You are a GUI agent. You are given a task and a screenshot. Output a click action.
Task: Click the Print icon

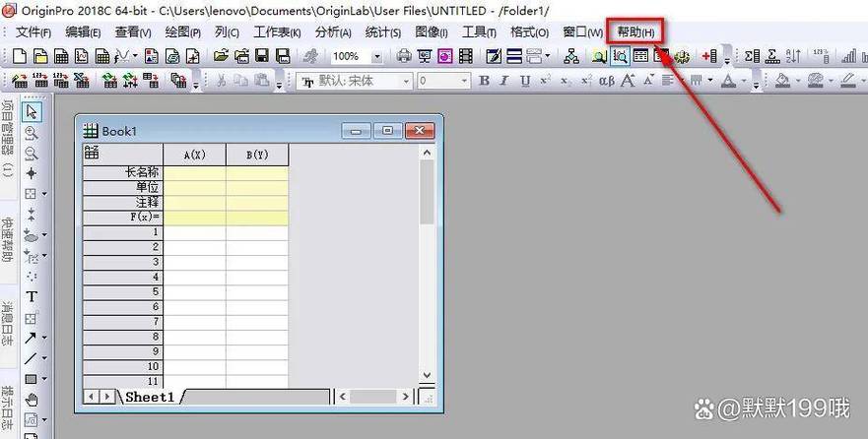click(404, 56)
